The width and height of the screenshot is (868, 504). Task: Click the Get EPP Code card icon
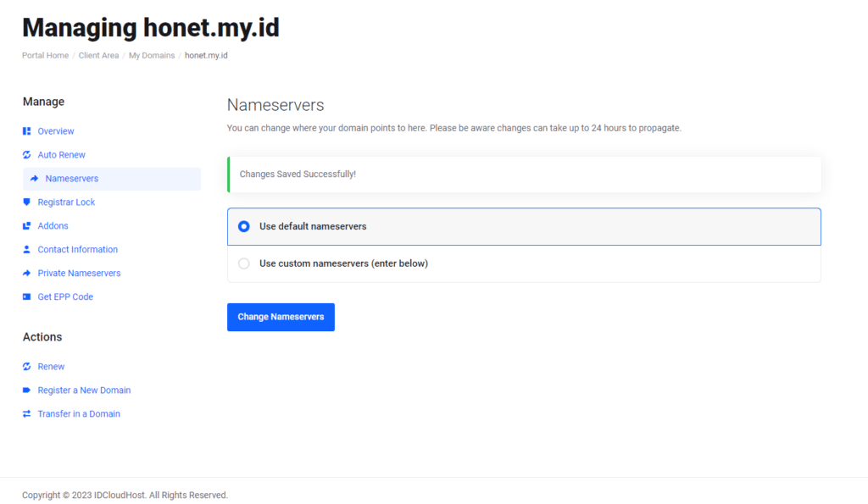coord(27,297)
